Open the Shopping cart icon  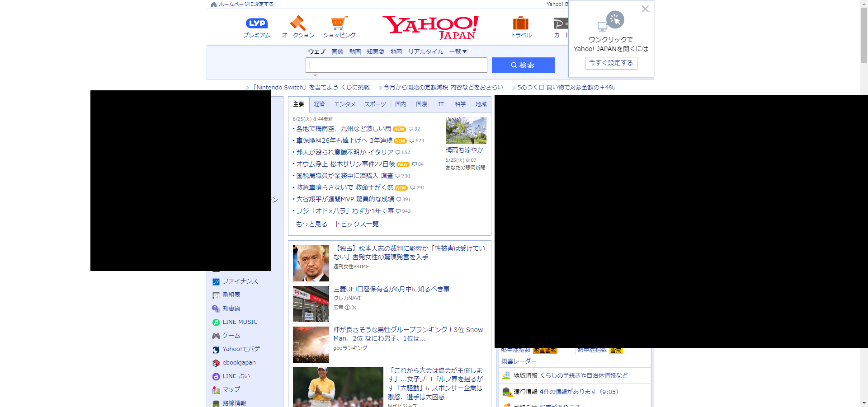(x=339, y=23)
